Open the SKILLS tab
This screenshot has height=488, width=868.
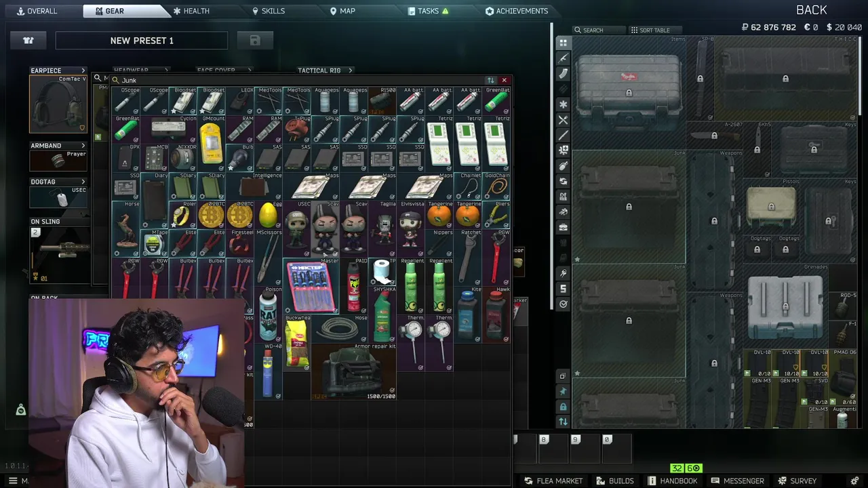(x=269, y=11)
